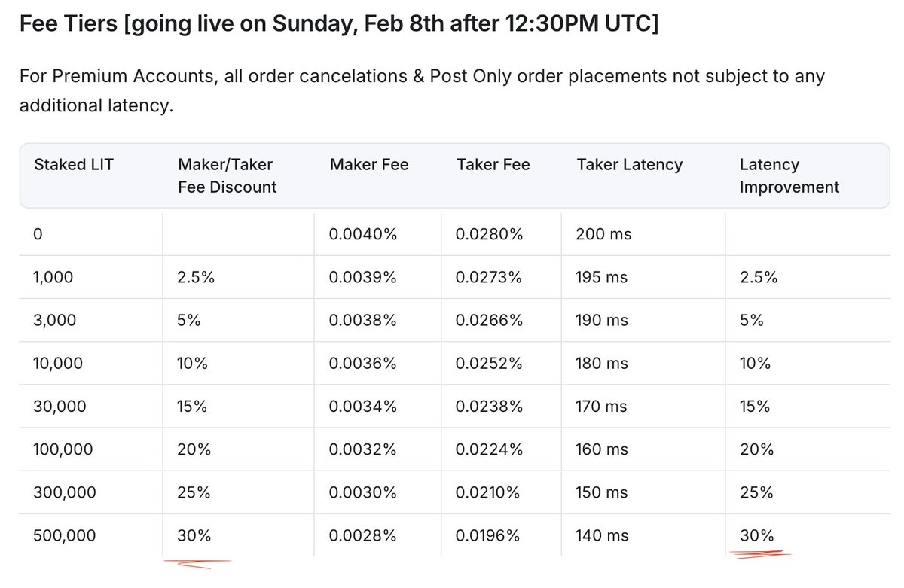The height and width of the screenshot is (588, 904).
Task: Click the 0.0030% maker fee cell
Action: tap(362, 492)
